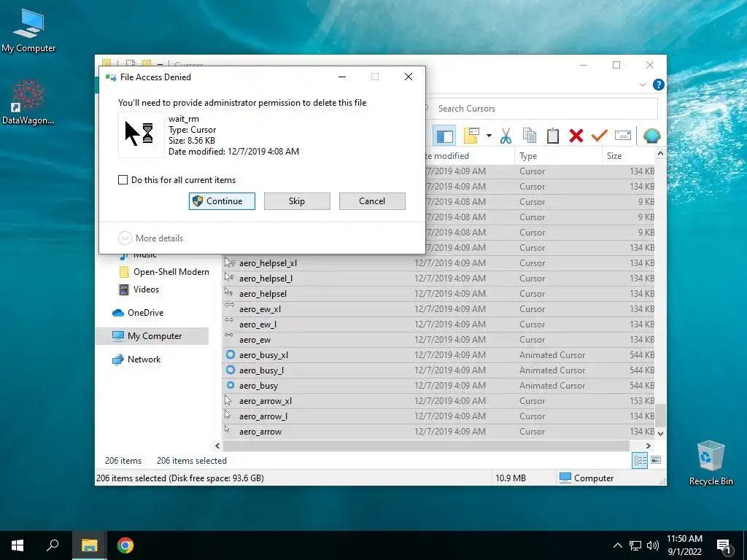The width and height of the screenshot is (747, 560).
Task: Expand More details in the dialog
Action: point(150,238)
